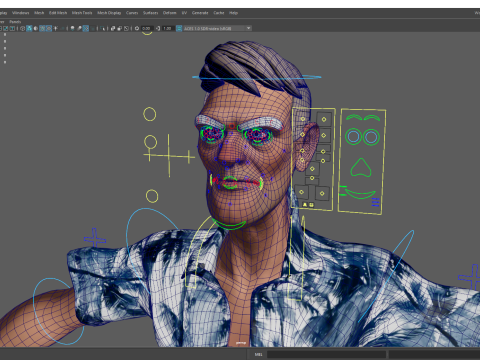Toggle Smooth Shade All in the panel toolbar
This screenshot has width=480, height=360.
click(x=29, y=28)
